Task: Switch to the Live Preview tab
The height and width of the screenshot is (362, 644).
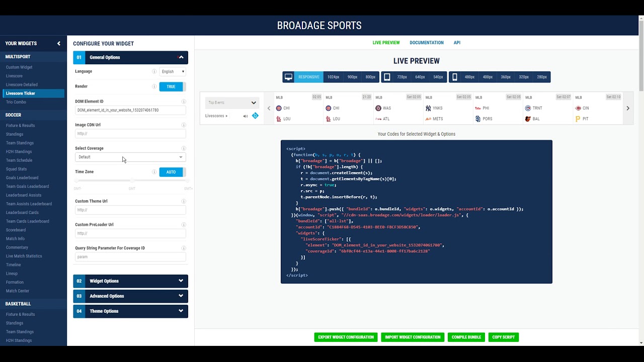Action: point(386,43)
